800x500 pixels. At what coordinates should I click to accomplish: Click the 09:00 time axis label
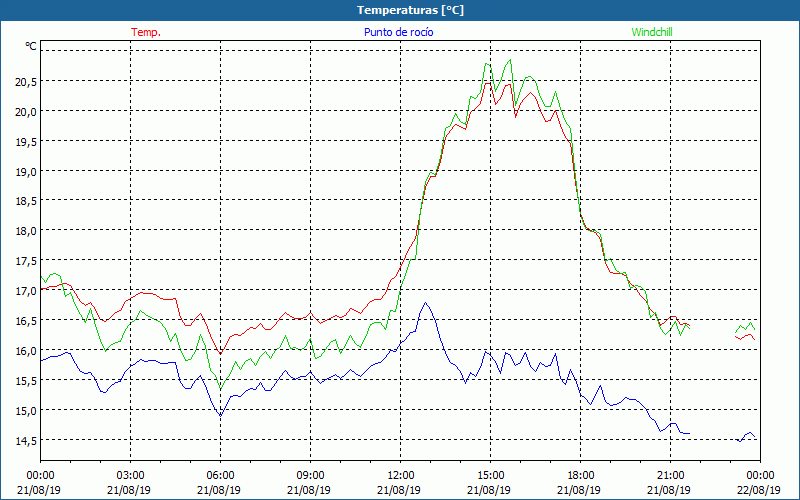point(311,475)
